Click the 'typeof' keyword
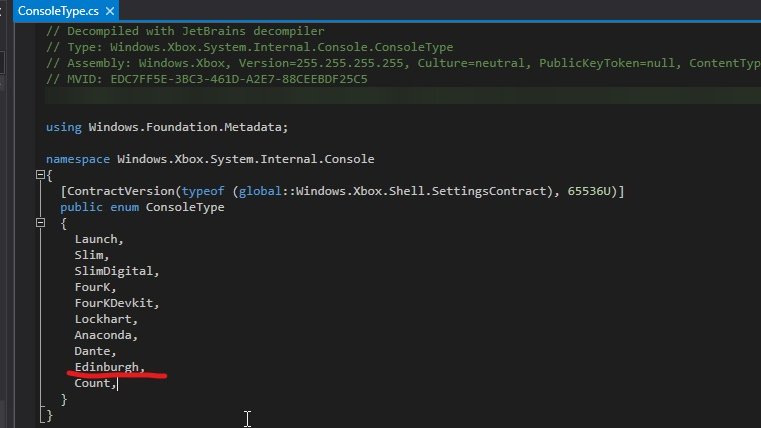Image resolution: width=761 pixels, height=428 pixels. tap(203, 191)
